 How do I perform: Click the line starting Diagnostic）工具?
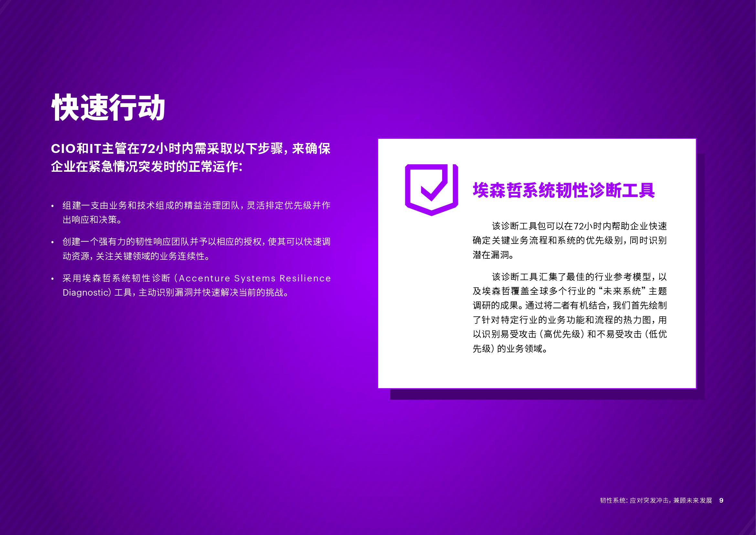(176, 292)
